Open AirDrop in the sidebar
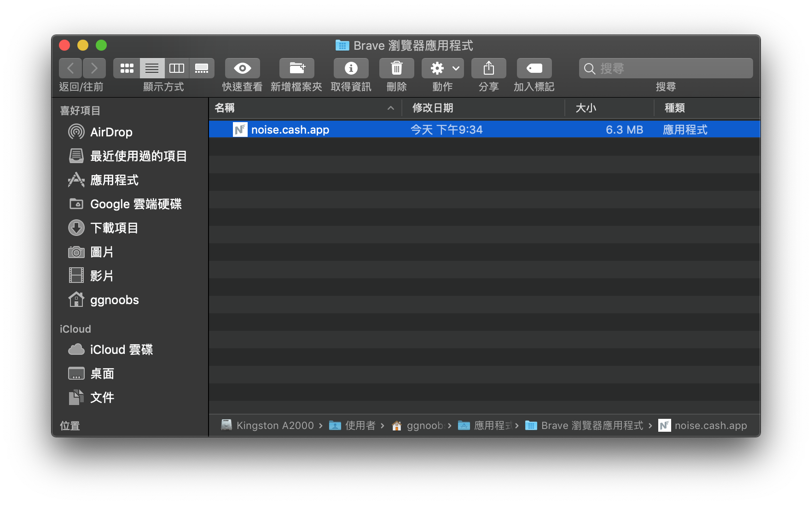Screen dimensions: 812x505 pyautogui.click(x=111, y=132)
